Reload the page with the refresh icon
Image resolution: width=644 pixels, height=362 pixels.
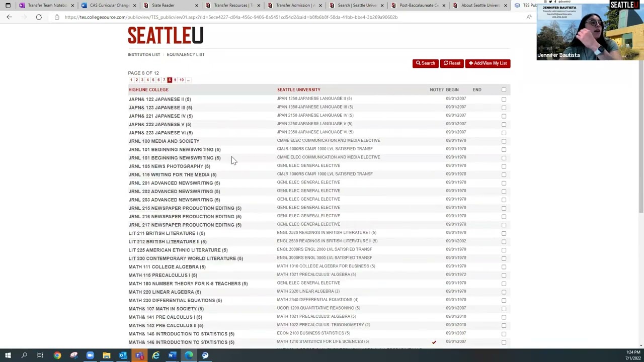click(39, 17)
